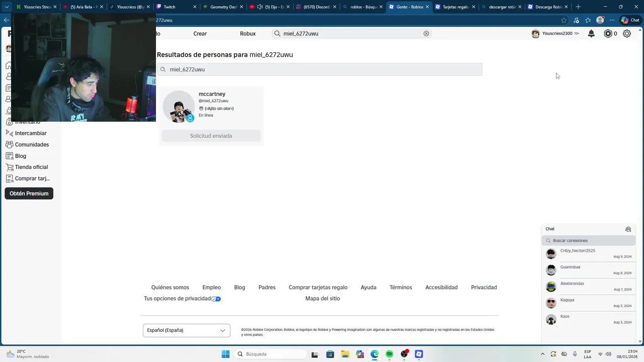Show hidden system tray icons
This screenshot has height=362, width=644.
click(x=542, y=354)
